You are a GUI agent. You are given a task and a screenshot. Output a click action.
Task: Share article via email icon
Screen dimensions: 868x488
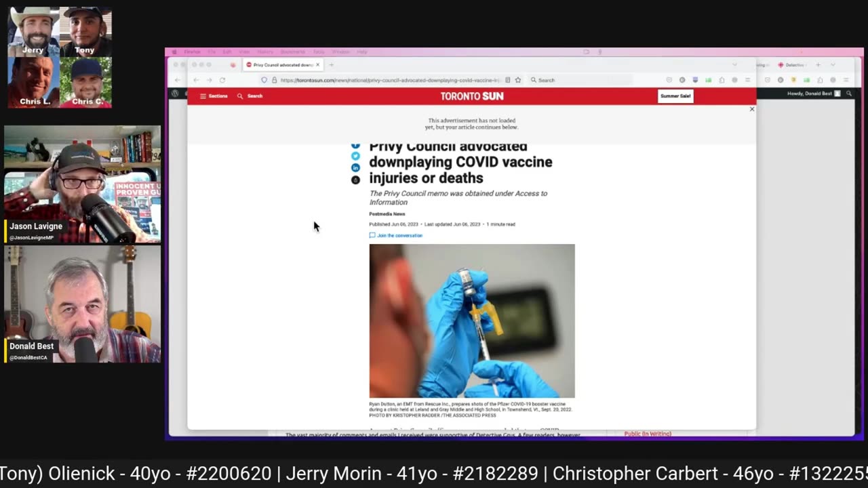click(x=355, y=180)
